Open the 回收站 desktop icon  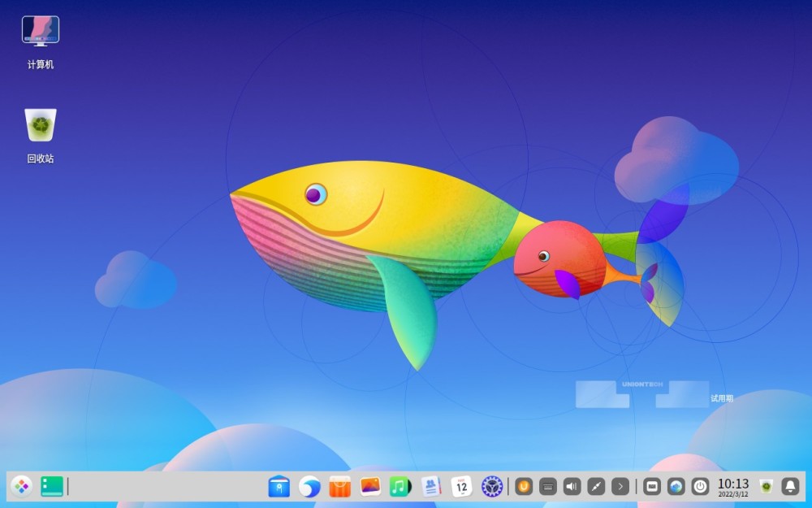pyautogui.click(x=41, y=136)
